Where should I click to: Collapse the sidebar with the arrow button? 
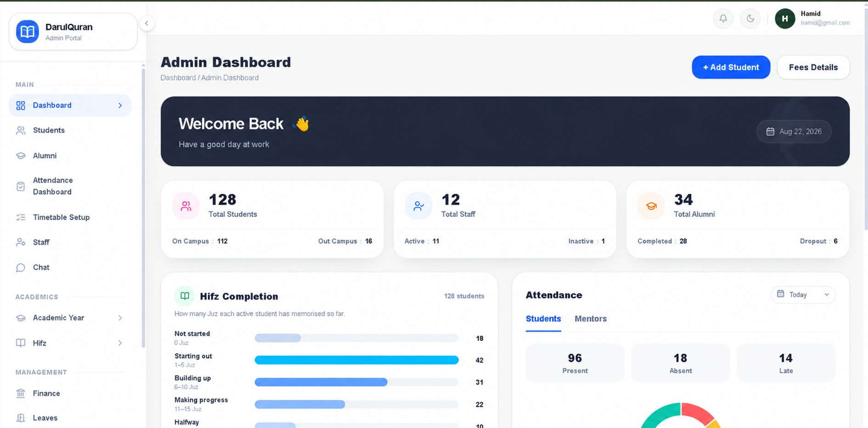pyautogui.click(x=147, y=23)
